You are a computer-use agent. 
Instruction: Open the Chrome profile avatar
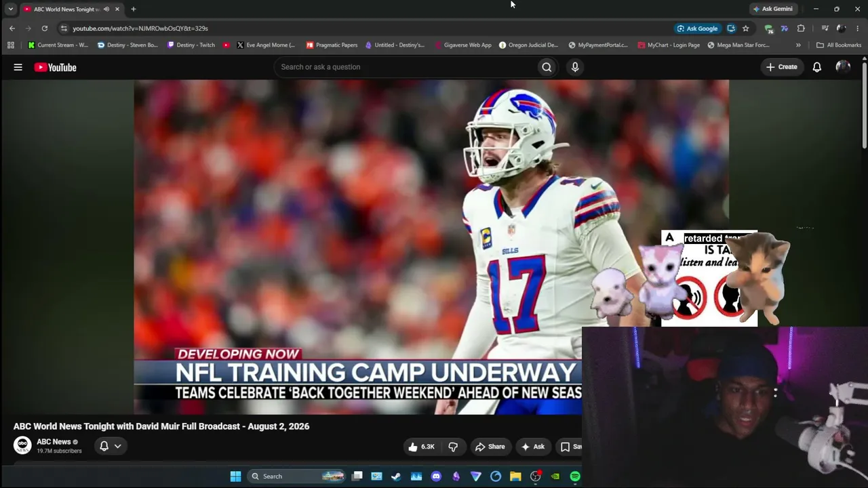(841, 28)
